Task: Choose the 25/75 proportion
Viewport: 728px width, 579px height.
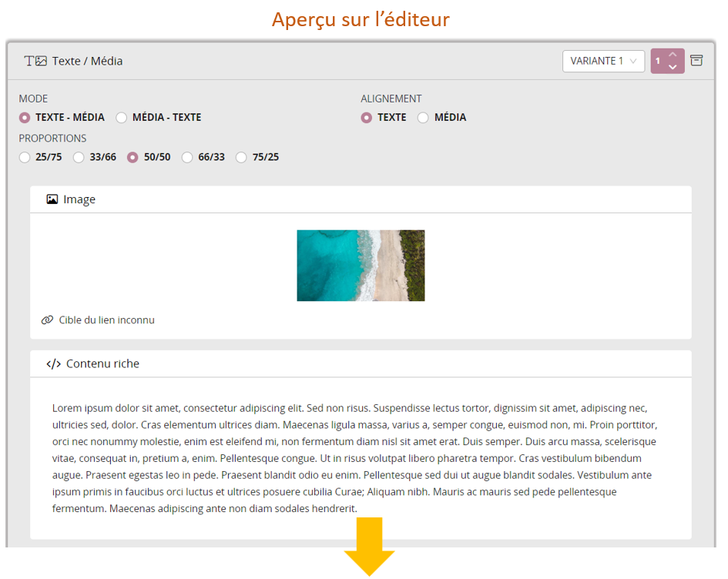Action: tap(25, 158)
